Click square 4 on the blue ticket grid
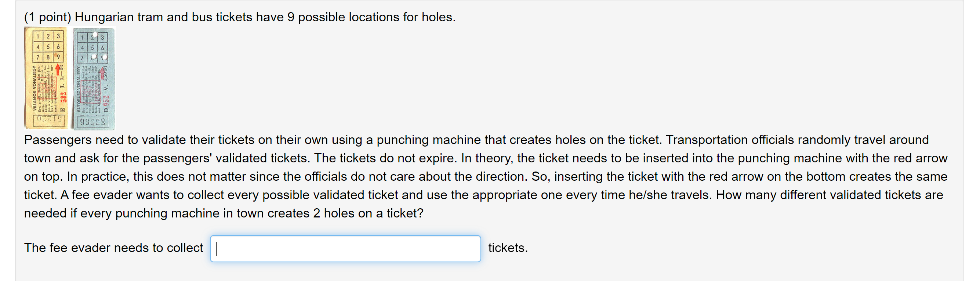The image size is (980, 281). point(83,48)
